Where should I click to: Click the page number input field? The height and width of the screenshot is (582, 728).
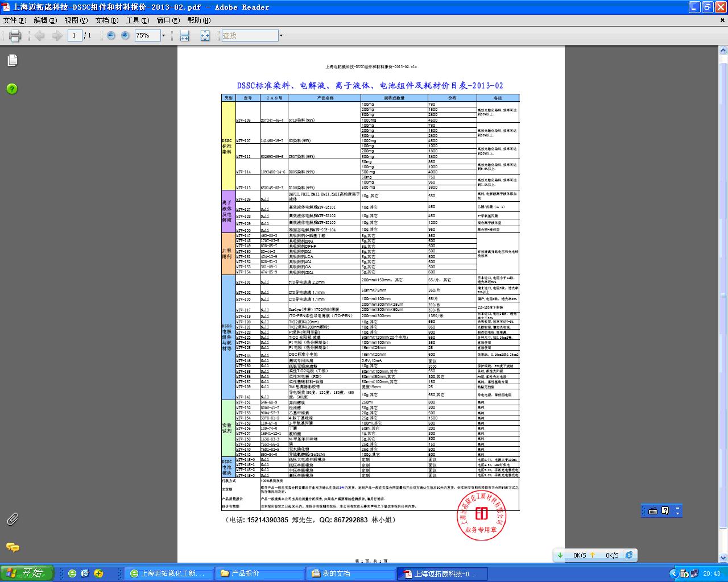click(x=75, y=35)
